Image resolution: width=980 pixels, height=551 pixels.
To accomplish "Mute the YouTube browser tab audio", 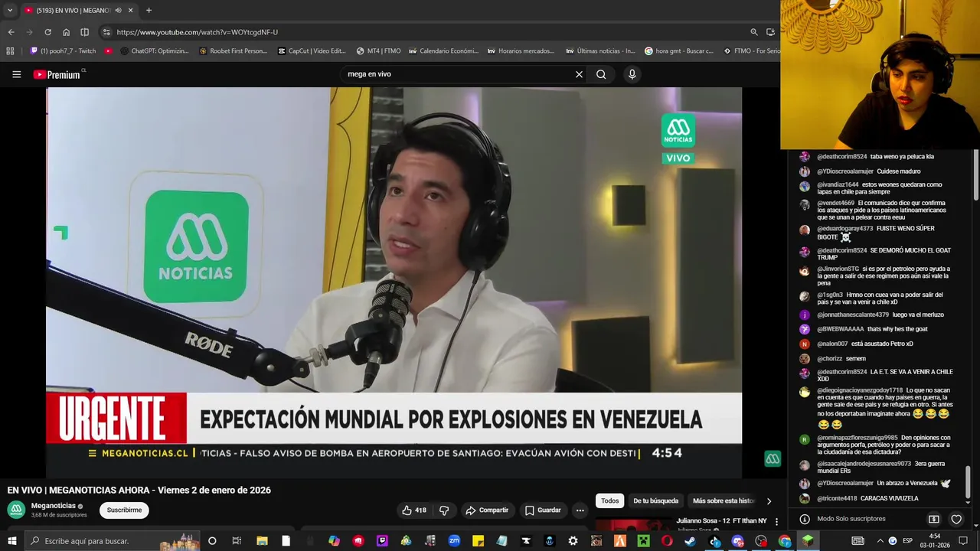I will [x=118, y=10].
